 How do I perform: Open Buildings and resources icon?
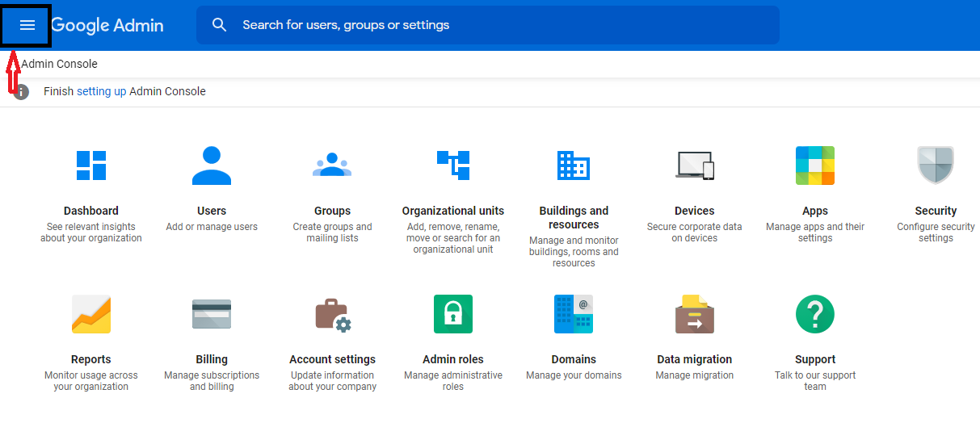point(574,165)
